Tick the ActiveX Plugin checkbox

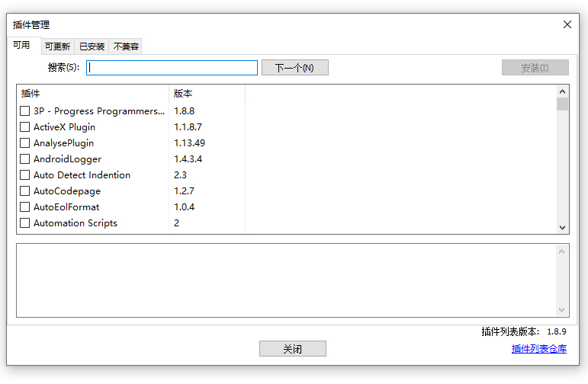(24, 127)
